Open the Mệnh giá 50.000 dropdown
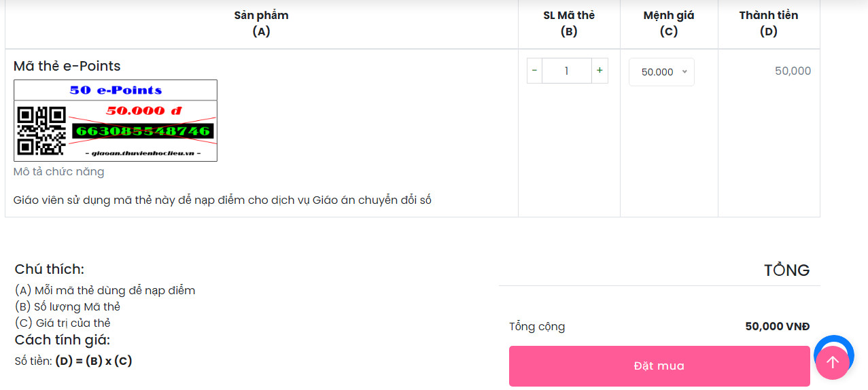Viewport: 868px width, 390px height. (x=661, y=72)
